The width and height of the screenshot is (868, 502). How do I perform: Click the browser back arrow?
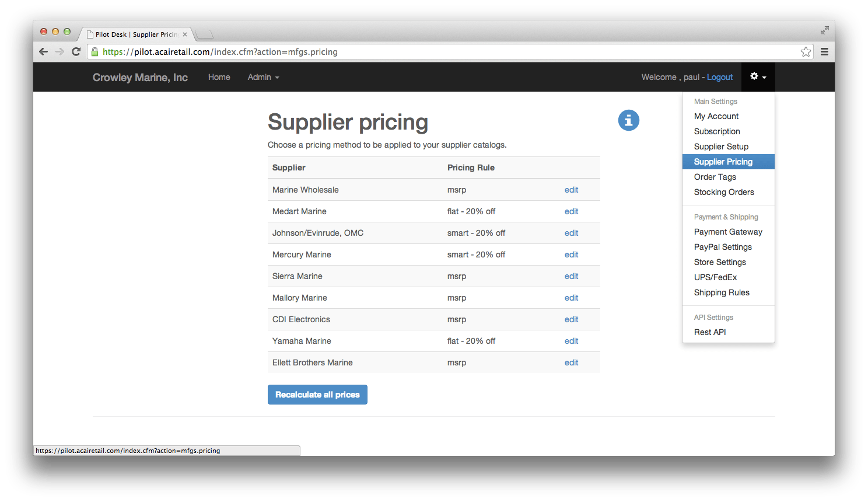point(44,51)
